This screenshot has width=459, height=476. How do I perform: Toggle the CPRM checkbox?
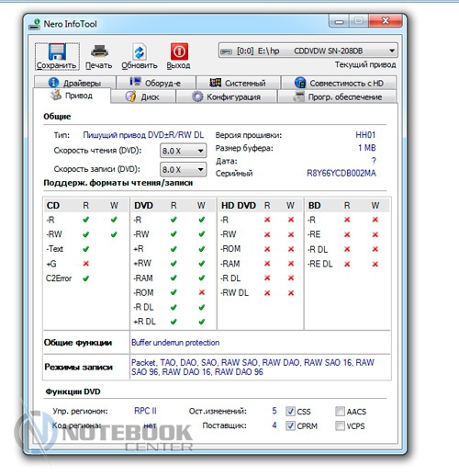290,425
